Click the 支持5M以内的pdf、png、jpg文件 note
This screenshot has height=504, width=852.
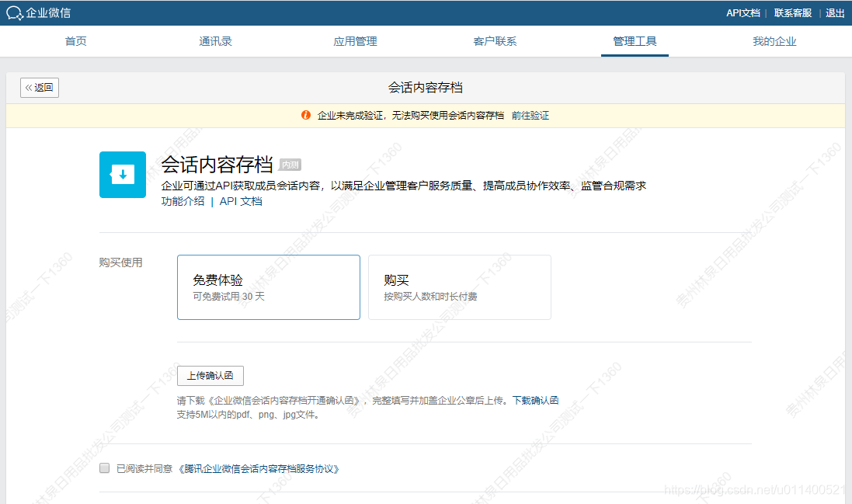pos(249,415)
